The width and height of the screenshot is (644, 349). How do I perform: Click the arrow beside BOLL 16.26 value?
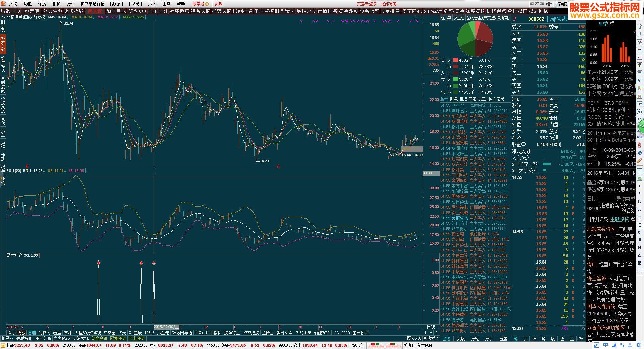tap(44, 171)
